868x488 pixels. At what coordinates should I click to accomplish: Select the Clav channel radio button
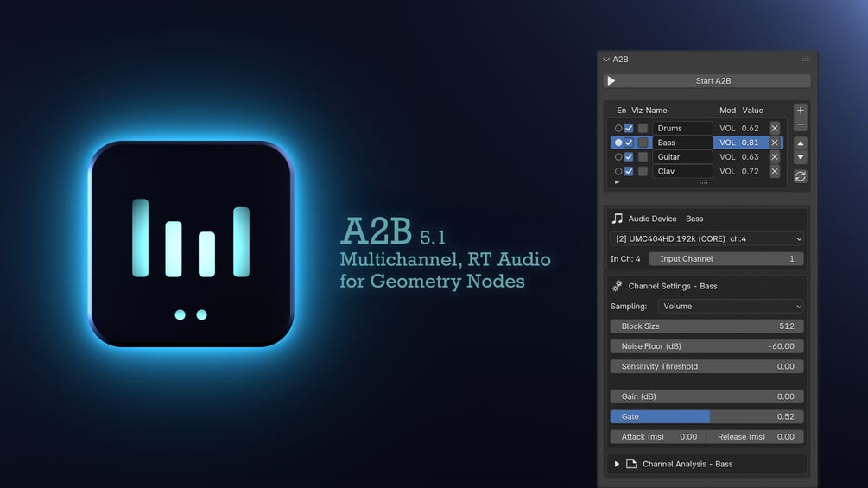click(x=618, y=171)
